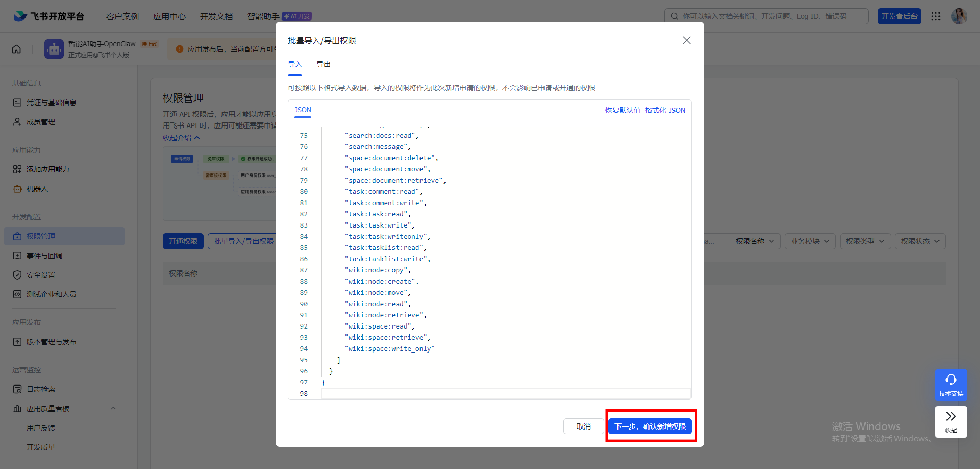Screen dimensions: 980x469
Task: Open 开发文档 in the top navigation
Action: (216, 16)
